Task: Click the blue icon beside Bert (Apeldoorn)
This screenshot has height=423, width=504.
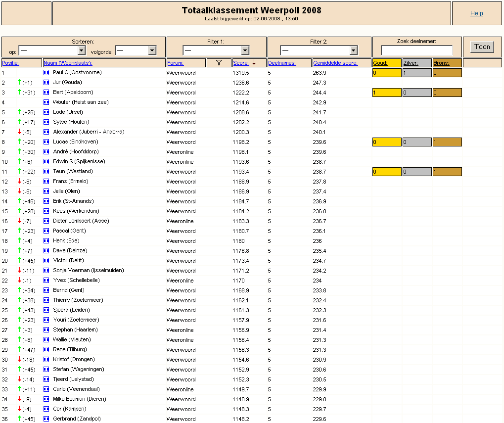Action: [46, 93]
